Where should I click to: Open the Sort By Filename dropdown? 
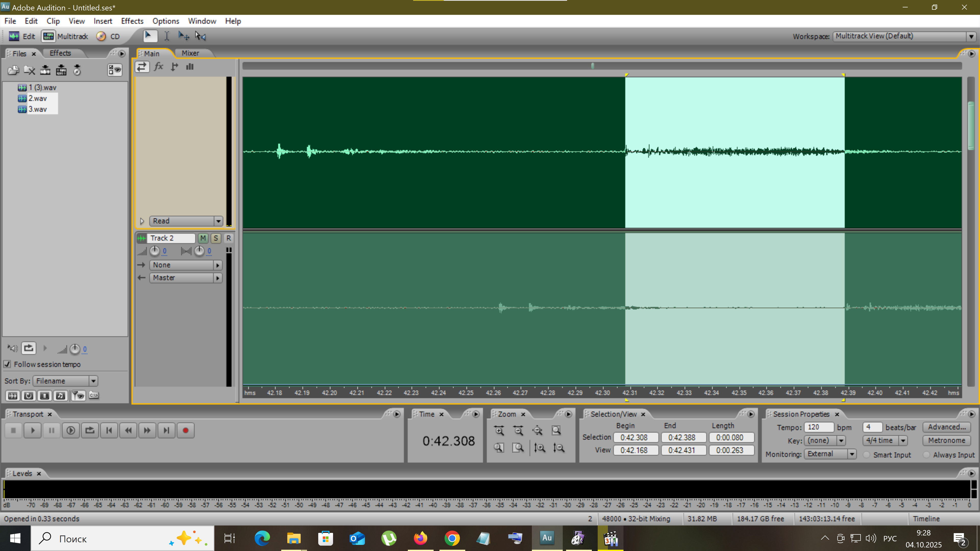pyautogui.click(x=93, y=381)
